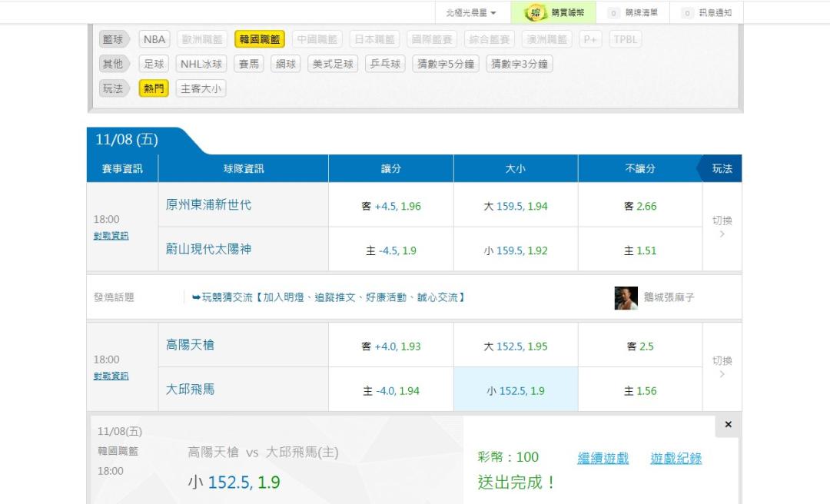830x504 pixels.
Task: Pick moneyline 主 1.51
Action: [x=640, y=250]
